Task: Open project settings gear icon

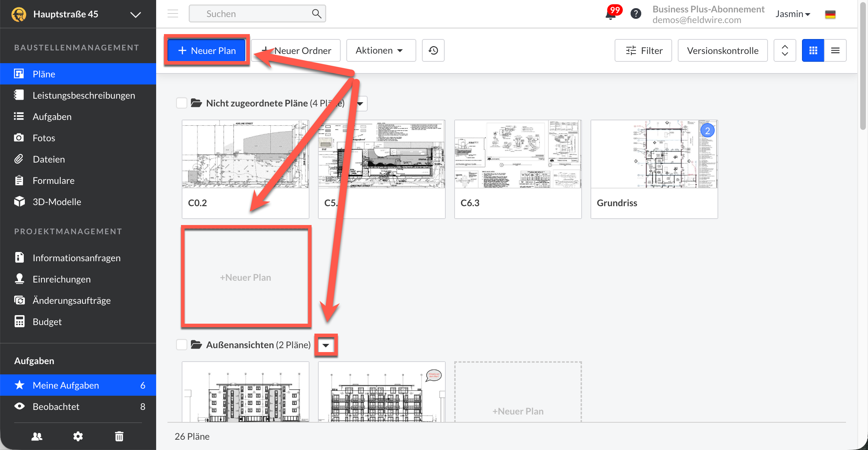Action: (x=78, y=436)
